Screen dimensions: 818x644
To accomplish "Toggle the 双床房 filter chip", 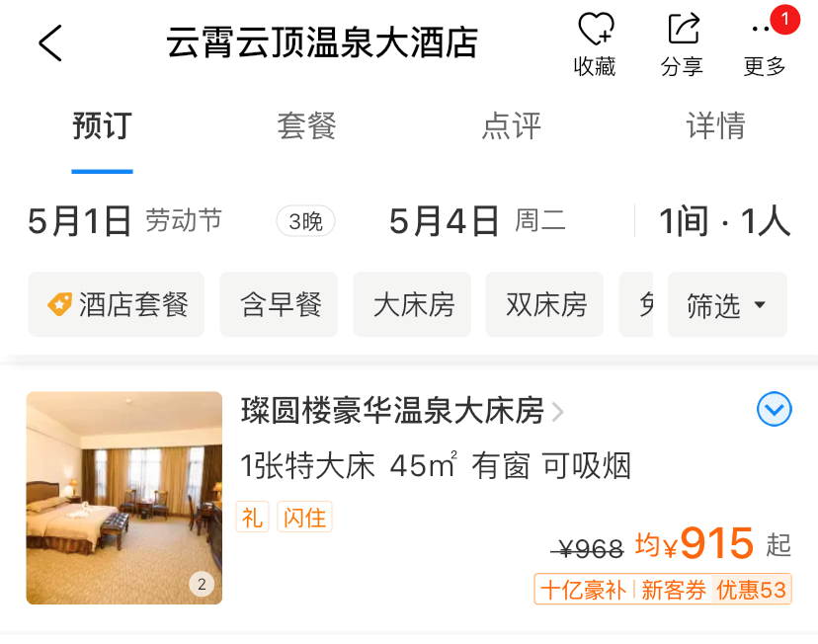I will (x=544, y=304).
